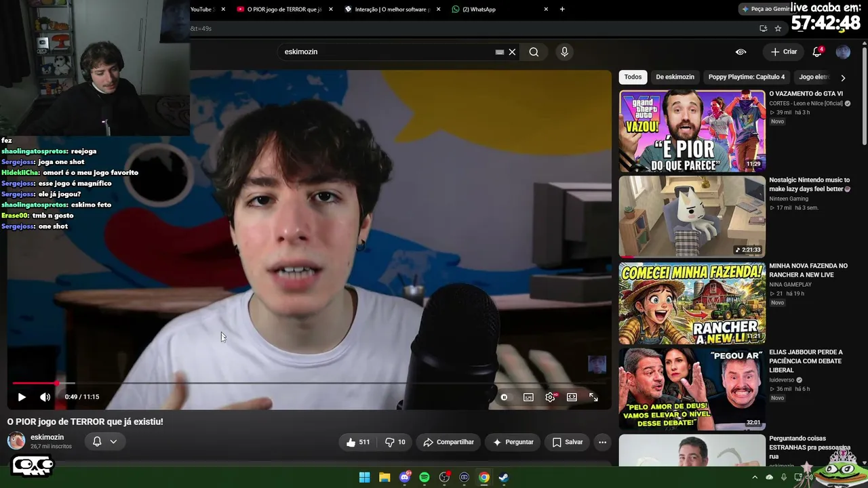Run search with the magnifying glass button

[x=534, y=52]
